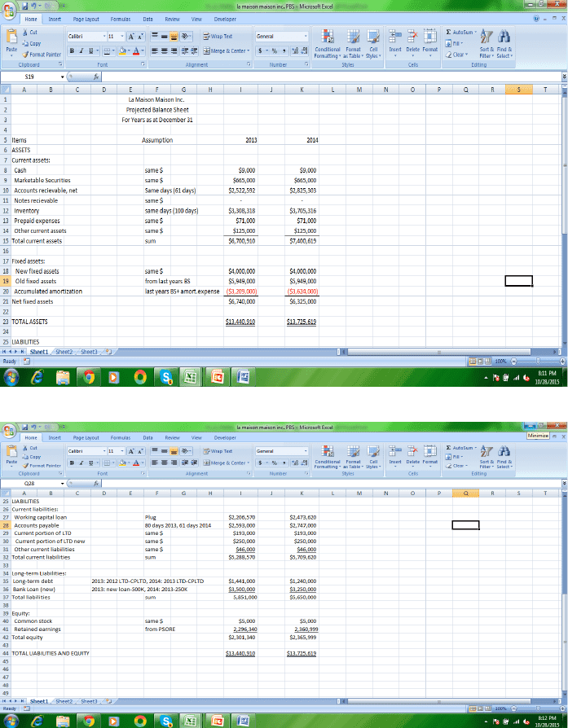
Task: Select Format Painter in the upper Excel window
Action: 42,55
